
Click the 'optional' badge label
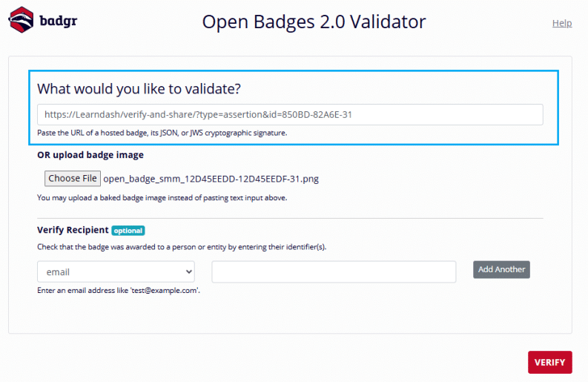(128, 231)
